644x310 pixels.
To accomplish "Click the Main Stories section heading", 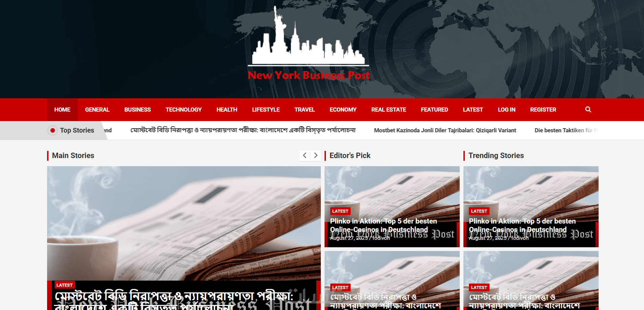I will [73, 155].
